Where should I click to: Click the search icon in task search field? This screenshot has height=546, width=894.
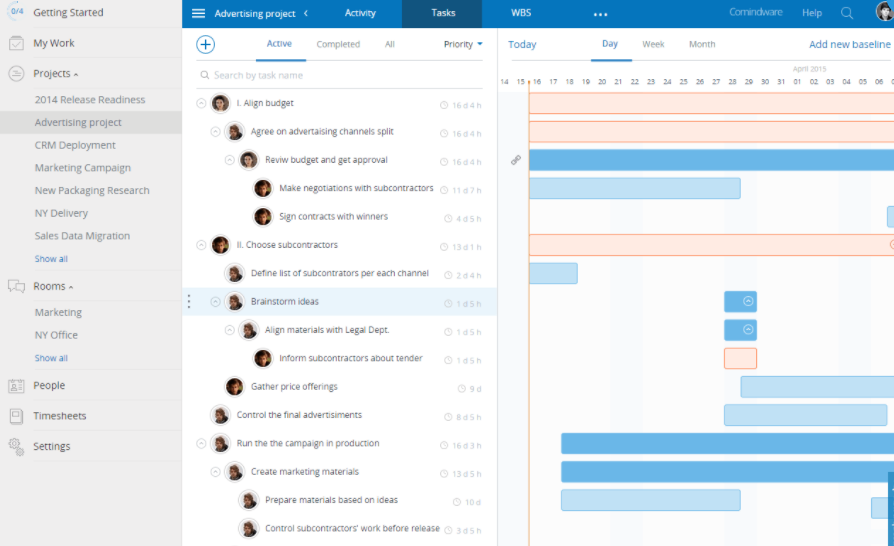point(204,75)
